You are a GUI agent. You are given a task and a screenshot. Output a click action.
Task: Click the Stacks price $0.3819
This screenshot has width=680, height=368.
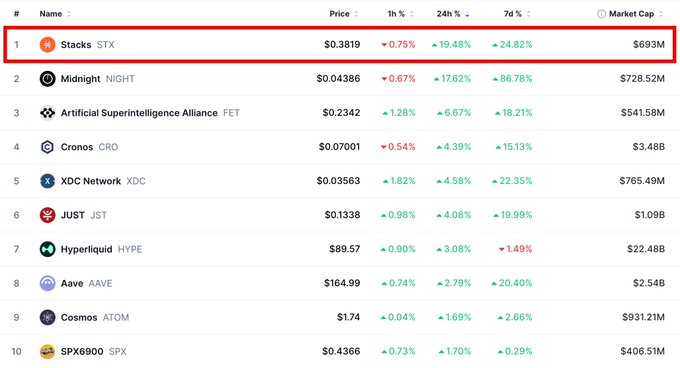coord(342,44)
